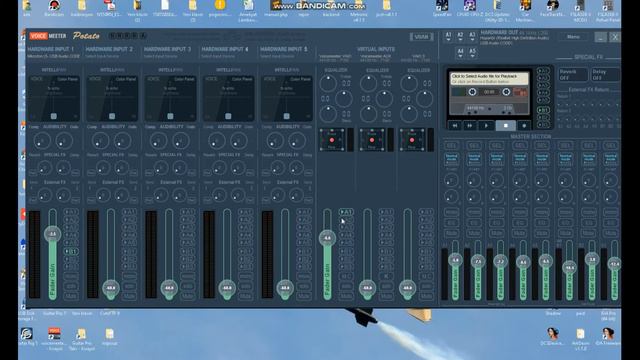Click Hardware Input 1 External FX send 1 knob
The image size is (640, 360).
[44, 195]
